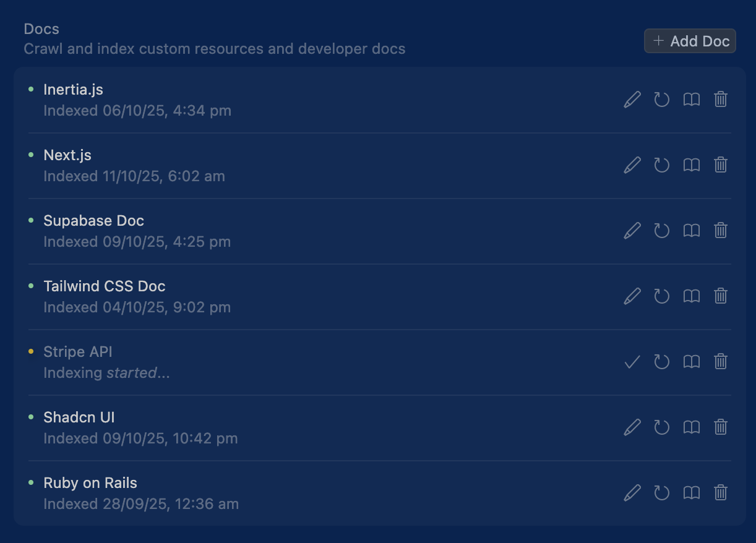This screenshot has width=756, height=543.
Task: Re-index the Tailwind CSS documentation
Action: (661, 296)
